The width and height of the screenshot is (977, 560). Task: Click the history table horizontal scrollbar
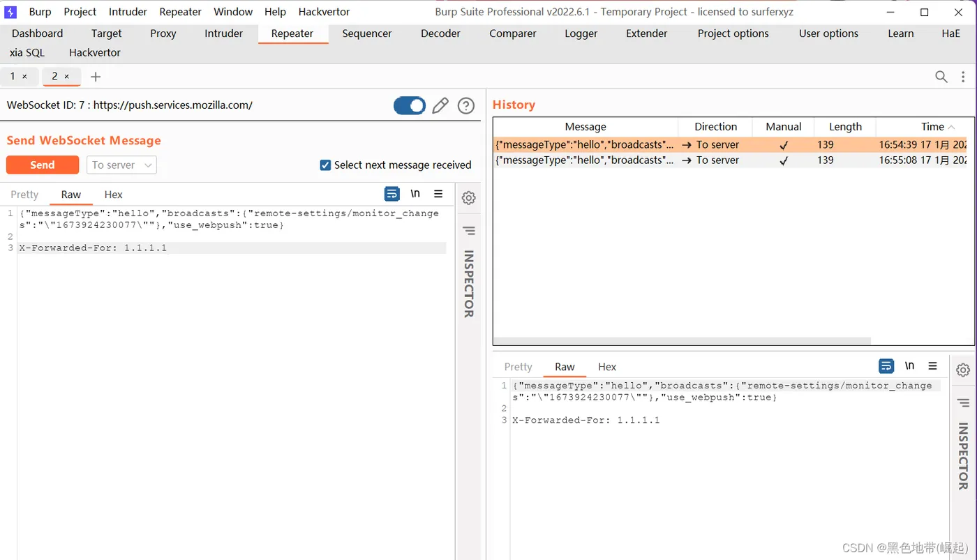(683, 341)
